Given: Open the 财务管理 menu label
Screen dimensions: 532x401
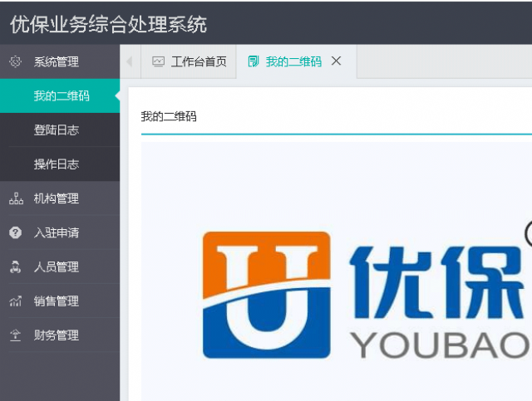Looking at the screenshot, I should click(57, 335).
